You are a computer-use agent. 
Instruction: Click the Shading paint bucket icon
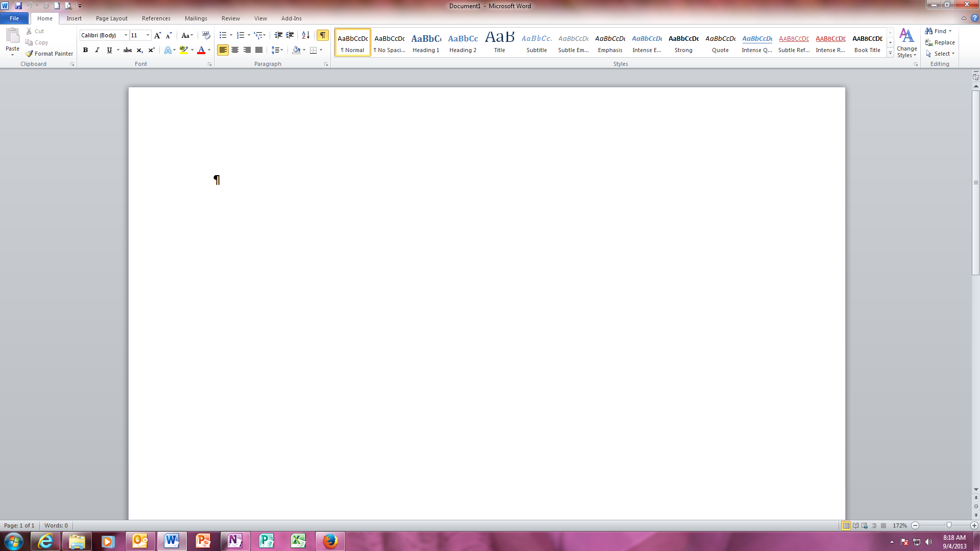(296, 50)
